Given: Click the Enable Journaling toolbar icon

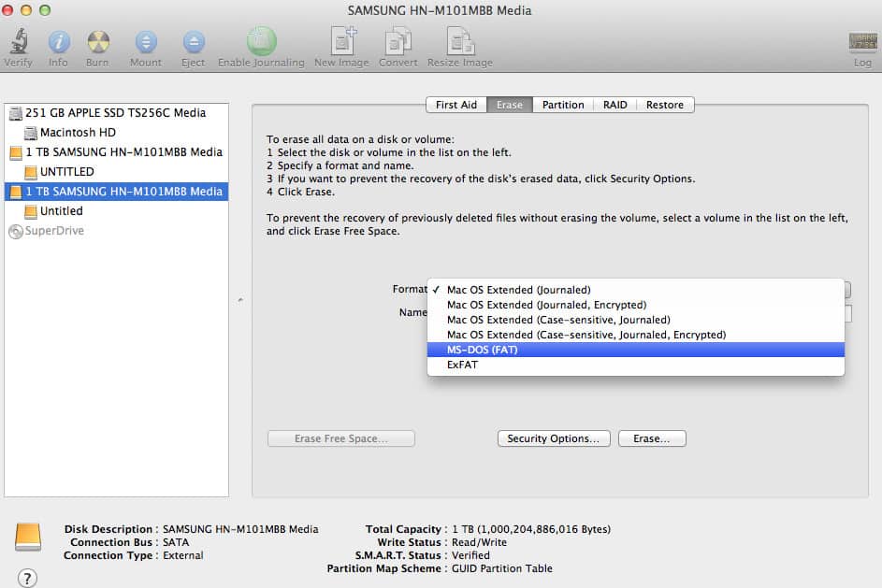Looking at the screenshot, I should (x=262, y=41).
